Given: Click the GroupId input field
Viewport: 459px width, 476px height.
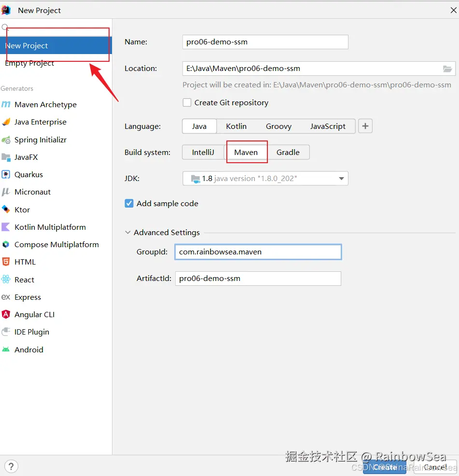Looking at the screenshot, I should (x=258, y=252).
